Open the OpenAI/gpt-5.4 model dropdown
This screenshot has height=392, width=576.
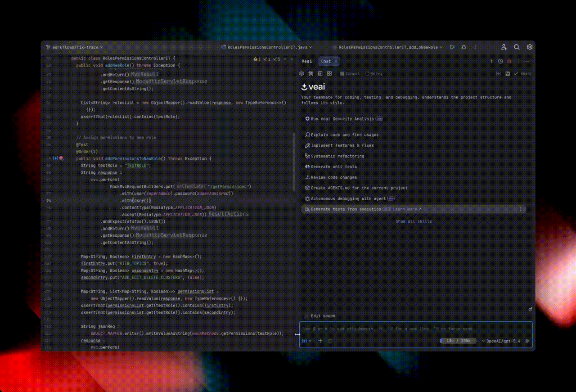500,341
